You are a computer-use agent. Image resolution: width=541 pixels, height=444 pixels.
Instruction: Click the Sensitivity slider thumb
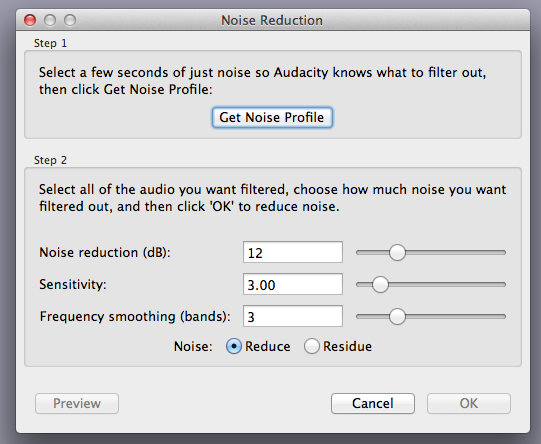point(380,285)
